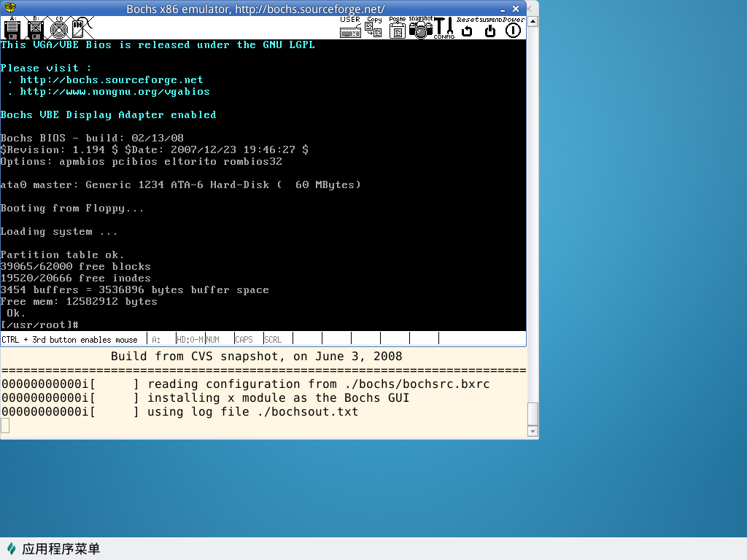
Task: Click the HD:0-M disk status indicator
Action: click(190, 339)
